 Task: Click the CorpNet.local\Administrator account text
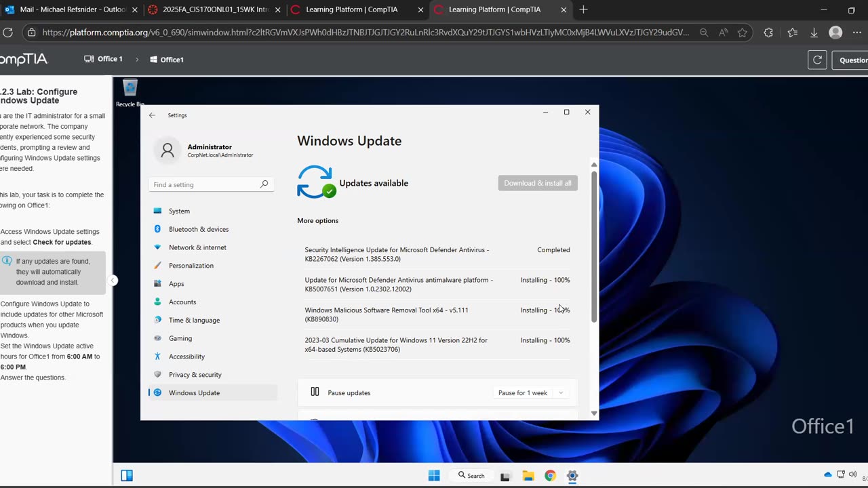pos(220,155)
